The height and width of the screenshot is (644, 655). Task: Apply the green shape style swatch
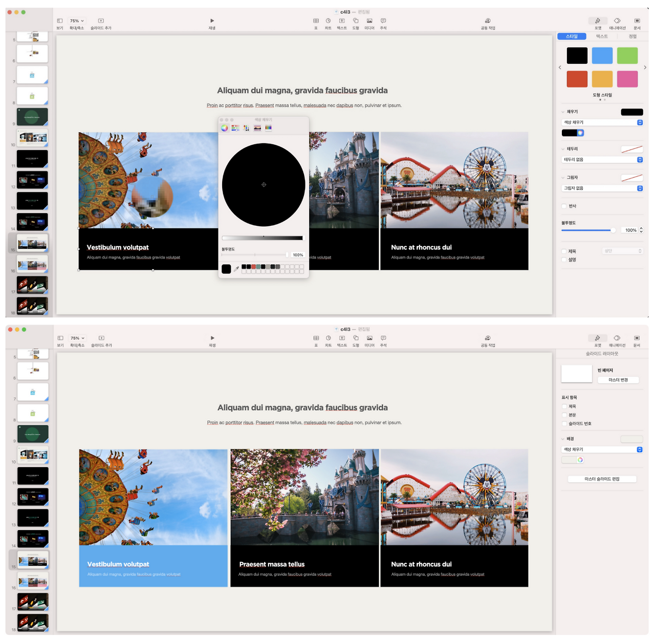[x=627, y=55]
